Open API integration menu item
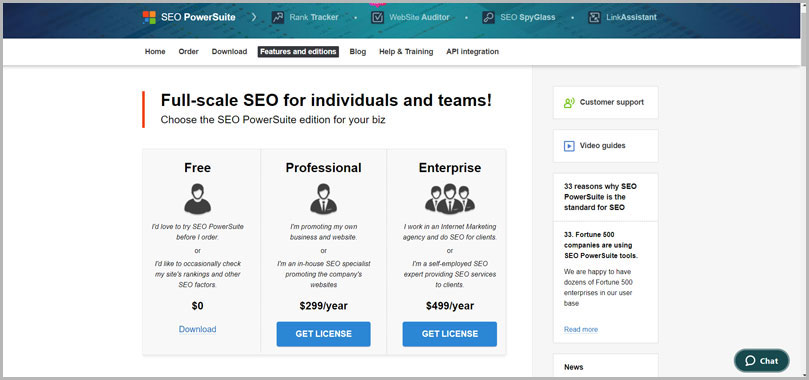 click(473, 52)
